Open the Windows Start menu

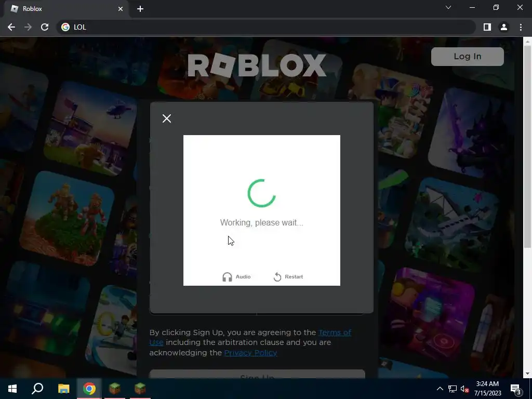coord(12,389)
